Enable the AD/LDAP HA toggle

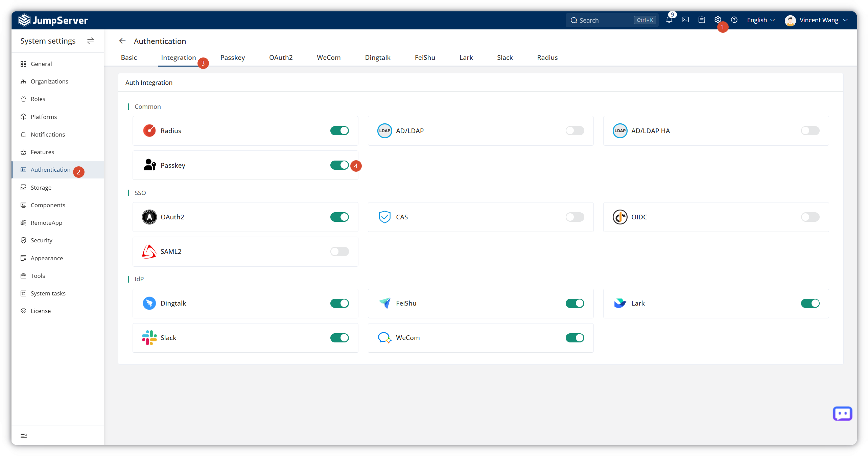coord(810,131)
